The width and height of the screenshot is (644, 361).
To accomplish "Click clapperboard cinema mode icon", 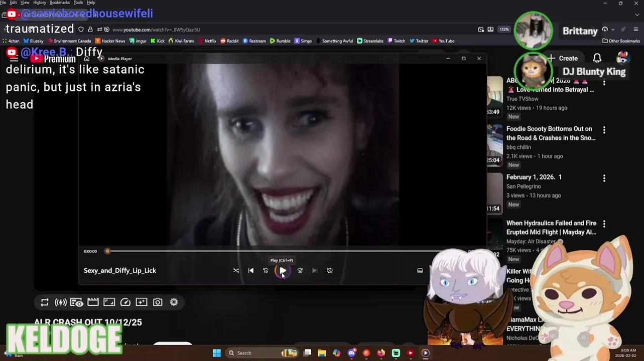I will tap(93, 302).
